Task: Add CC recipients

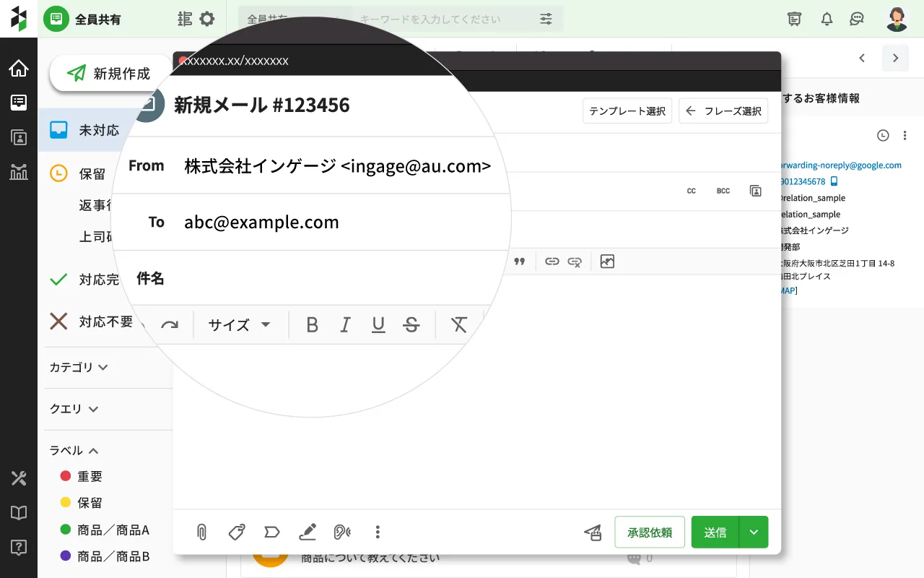Action: click(x=692, y=191)
